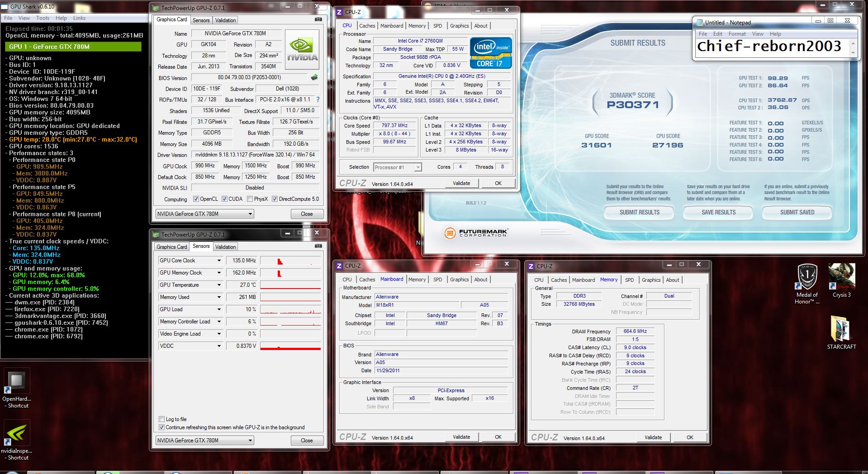Click Close in the GPU-Z Sensors window
This screenshot has width=868, height=474.
(307, 441)
